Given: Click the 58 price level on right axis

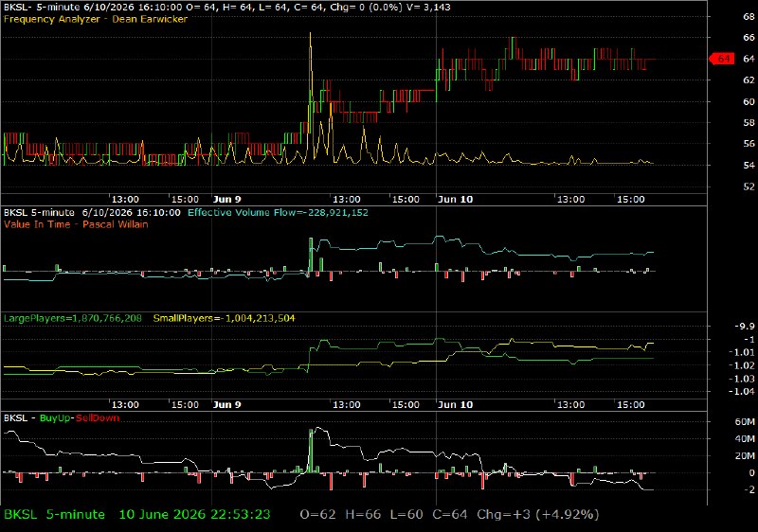Looking at the screenshot, I should pos(749,123).
